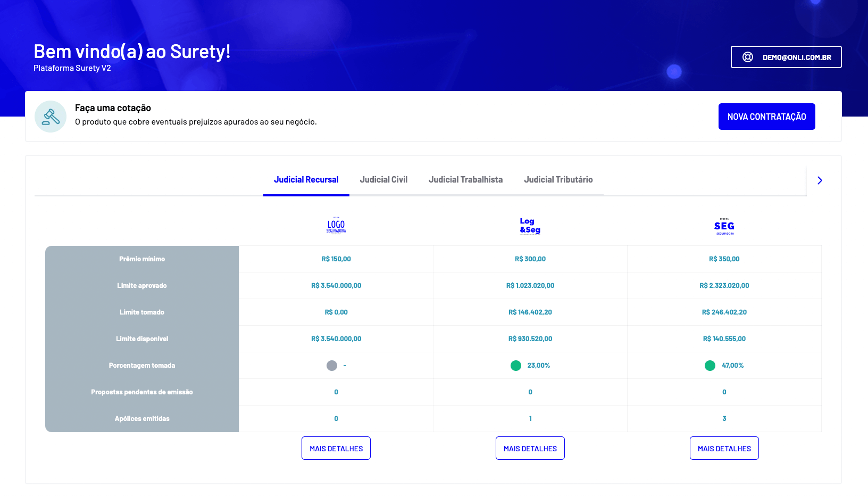Screen dimensions: 868x496
Task: Click the green status dot beside 23,00%
Action: [515, 366]
